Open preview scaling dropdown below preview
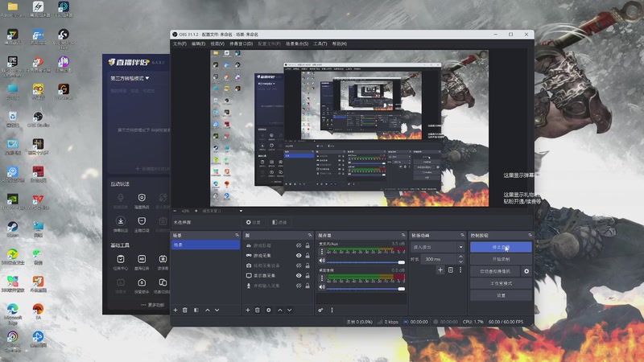The width and height of the screenshot is (644, 362). tap(222, 211)
